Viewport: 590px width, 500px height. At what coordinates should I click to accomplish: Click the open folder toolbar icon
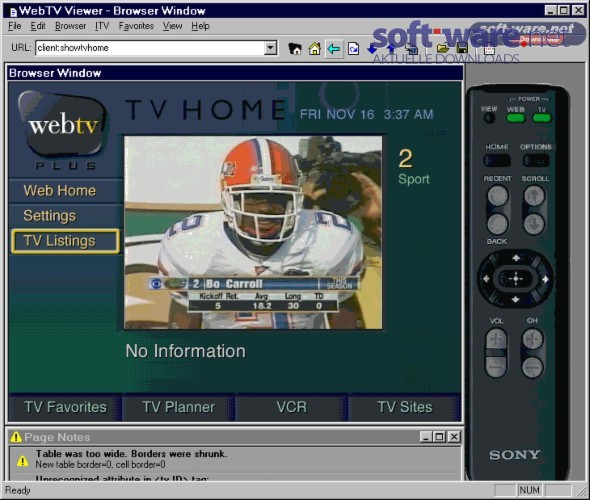pos(443,49)
